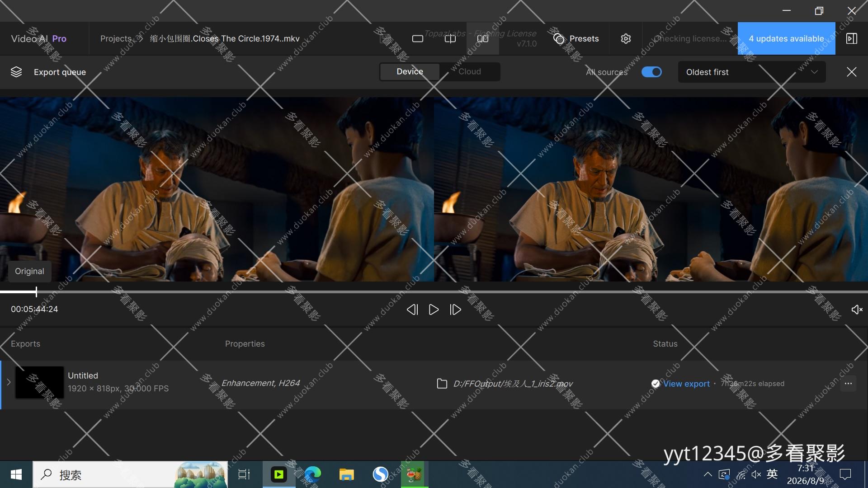
Task: Open the Windows Start menu
Action: [x=16, y=474]
